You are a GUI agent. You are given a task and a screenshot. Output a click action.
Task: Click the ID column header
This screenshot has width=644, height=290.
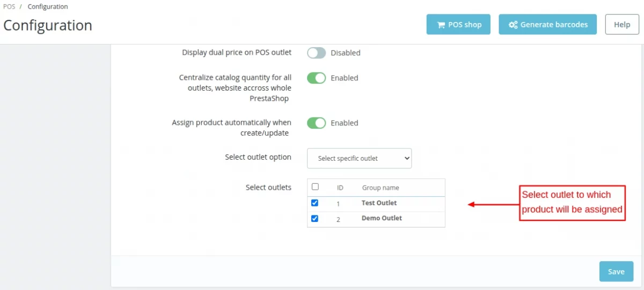coord(340,188)
